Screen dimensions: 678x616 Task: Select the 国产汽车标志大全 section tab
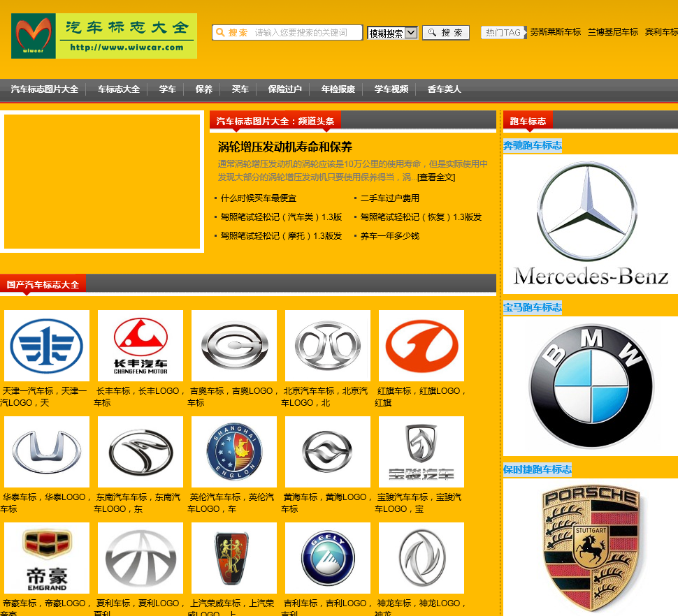[43, 285]
